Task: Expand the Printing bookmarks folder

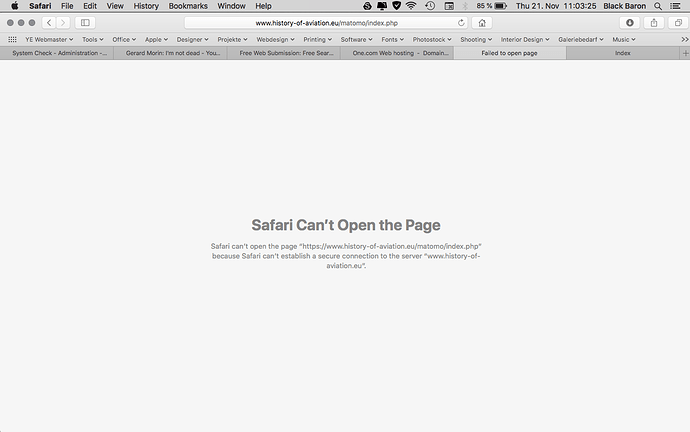Action: pyautogui.click(x=317, y=40)
